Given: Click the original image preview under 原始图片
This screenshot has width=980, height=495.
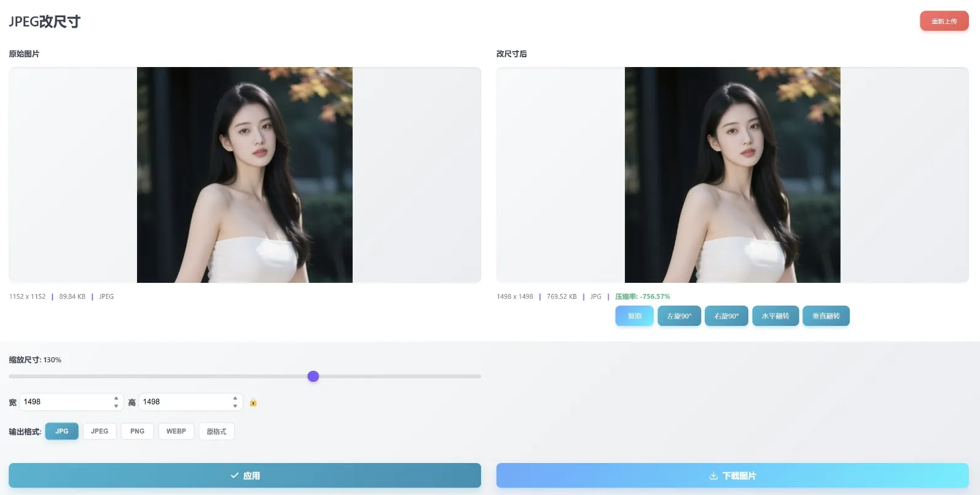Looking at the screenshot, I should [x=245, y=175].
